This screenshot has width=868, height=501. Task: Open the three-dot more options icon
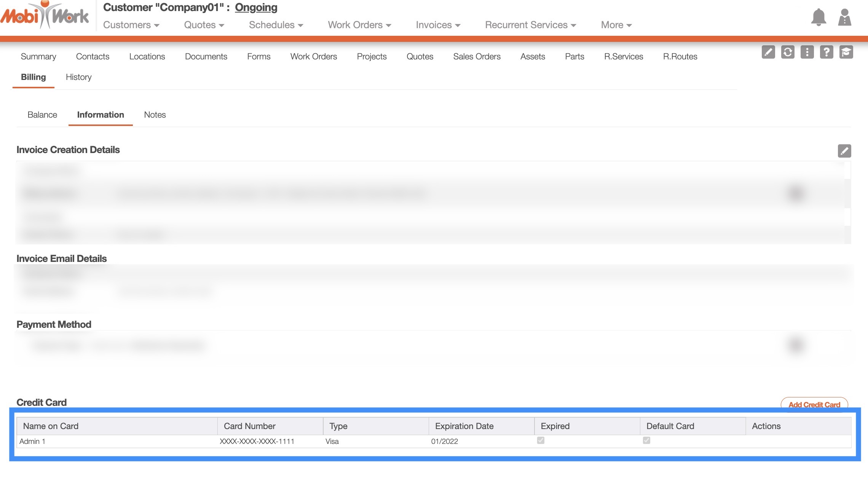[807, 52]
